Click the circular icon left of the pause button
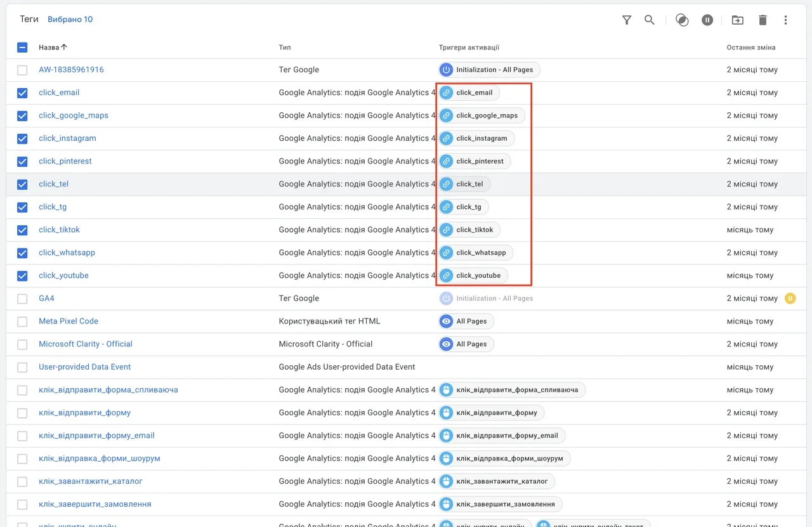This screenshot has height=527, width=812. (682, 20)
